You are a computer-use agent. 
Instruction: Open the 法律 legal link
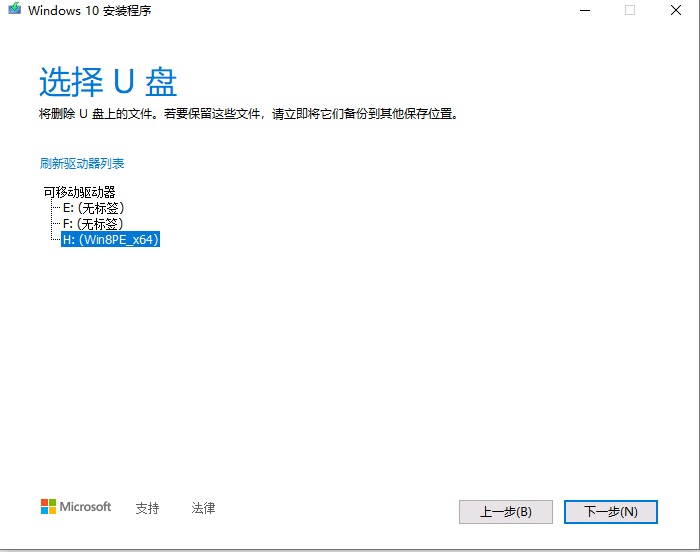203,508
